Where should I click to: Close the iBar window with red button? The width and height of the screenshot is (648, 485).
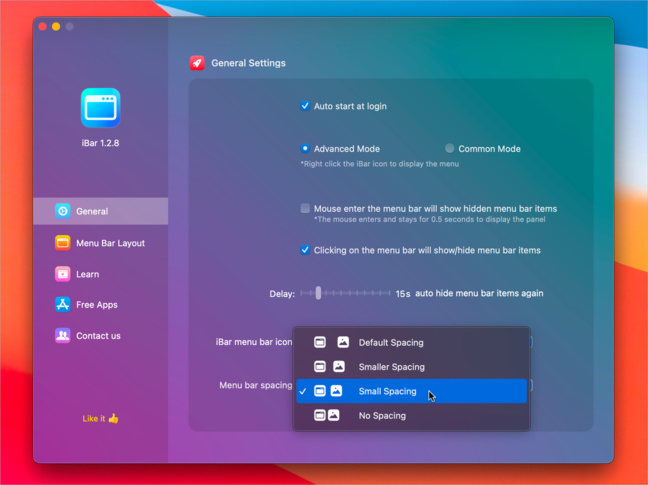point(43,26)
